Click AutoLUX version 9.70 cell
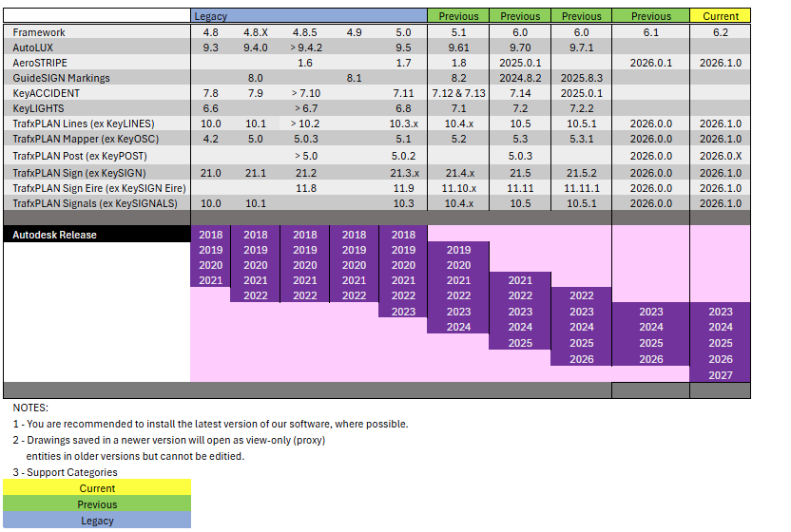The height and width of the screenshot is (532, 791). coord(520,47)
